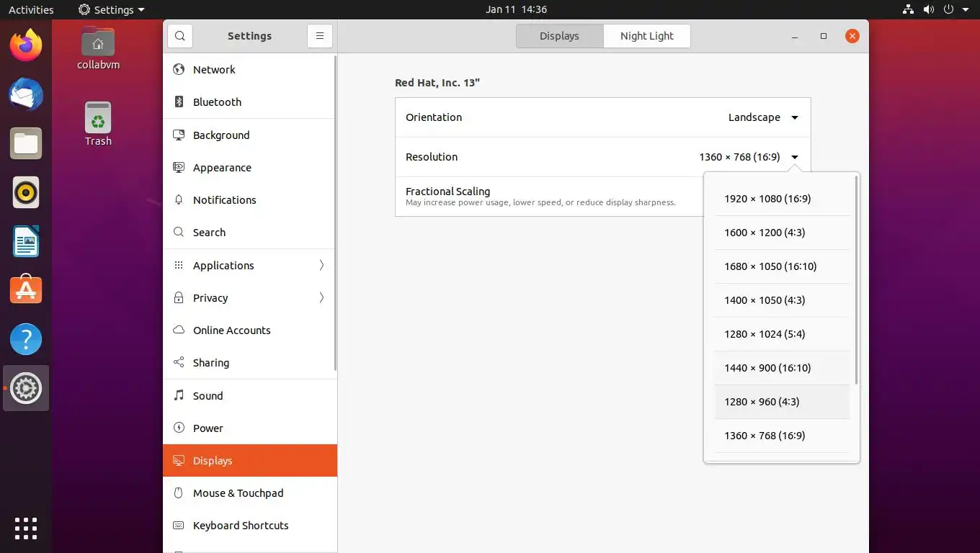Screen dimensions: 980x553
Task: Open the system status menu arrow
Action: tap(966, 10)
